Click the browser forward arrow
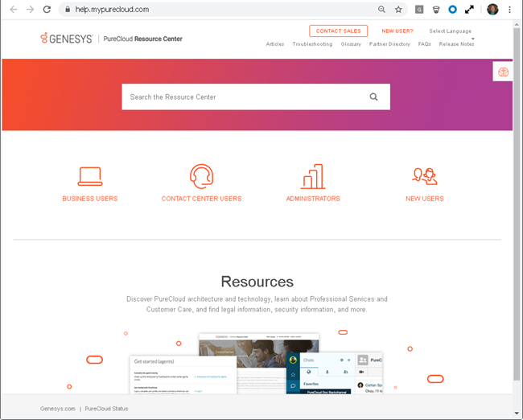 [x=30, y=10]
